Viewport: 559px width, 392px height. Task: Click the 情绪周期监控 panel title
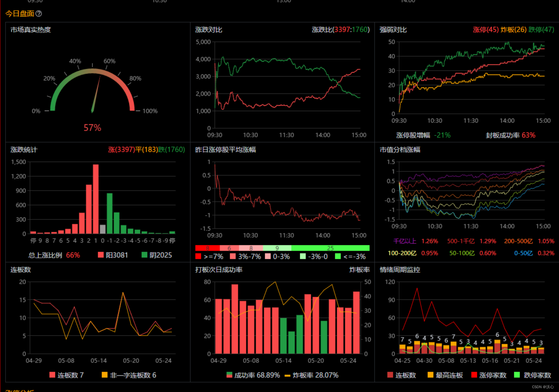coord(400,270)
